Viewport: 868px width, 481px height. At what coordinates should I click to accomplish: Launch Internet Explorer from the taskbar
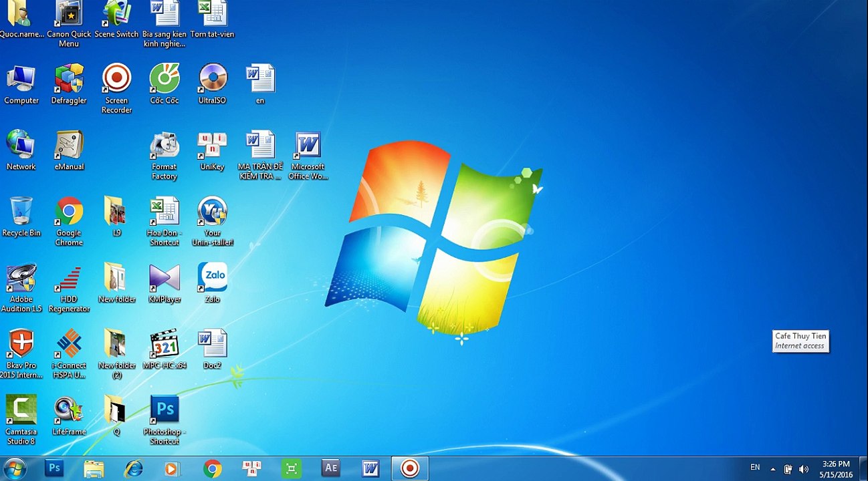[x=133, y=468]
